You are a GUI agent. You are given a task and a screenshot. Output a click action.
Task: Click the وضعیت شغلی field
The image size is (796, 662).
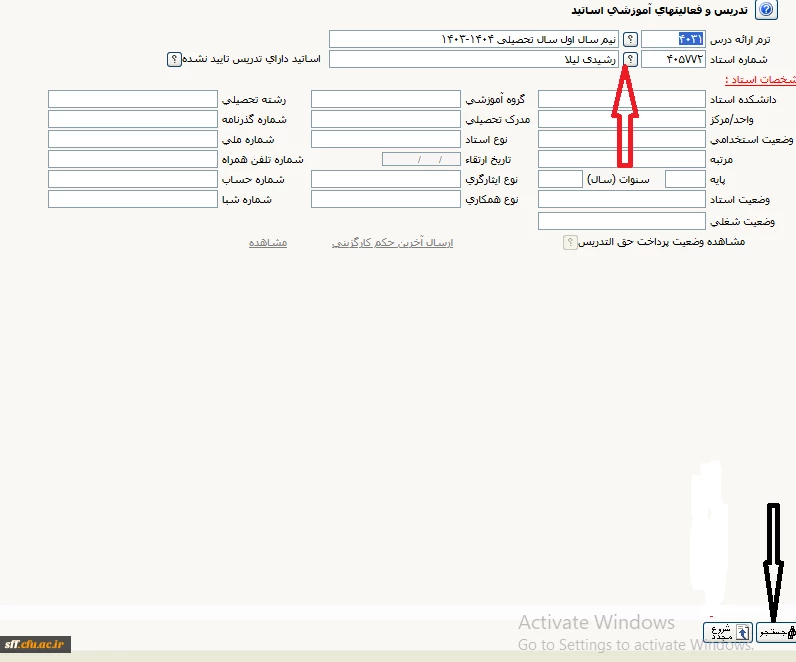(x=621, y=221)
